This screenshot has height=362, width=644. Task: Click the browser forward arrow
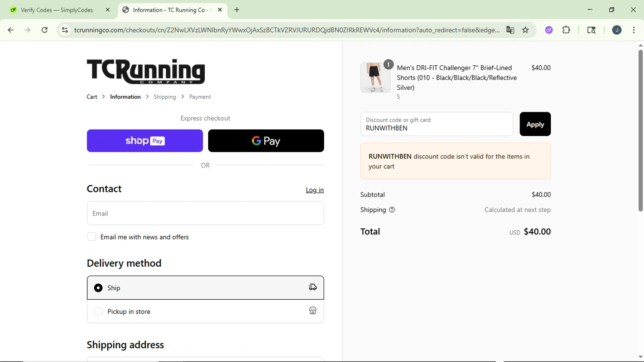(27, 30)
